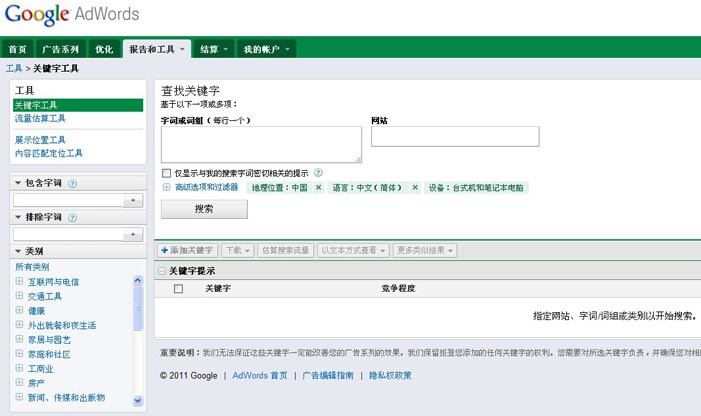
Task: Open the 我的帐户 dropdown menu
Action: (x=266, y=49)
